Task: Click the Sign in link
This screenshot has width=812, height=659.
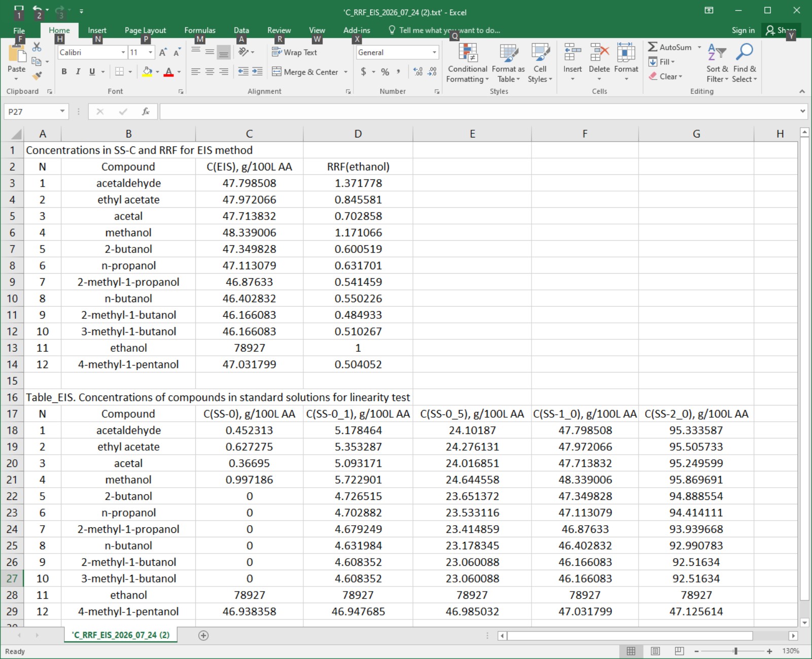Action: (743, 30)
